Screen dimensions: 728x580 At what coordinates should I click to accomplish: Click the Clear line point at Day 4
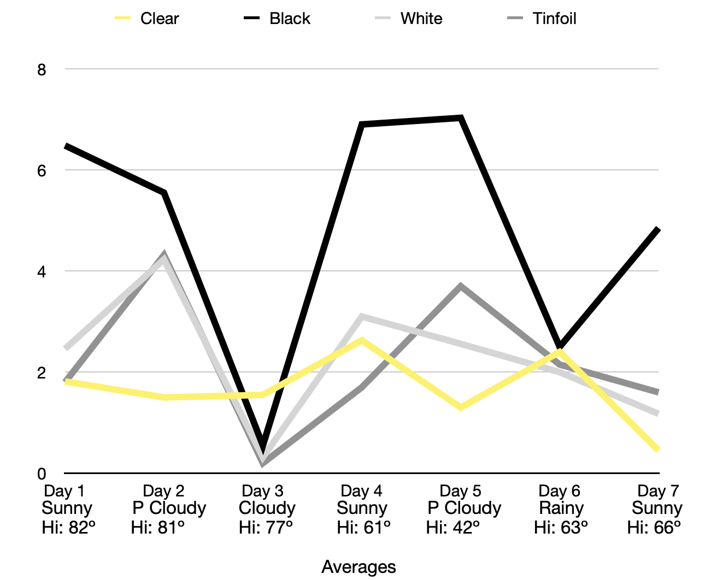click(362, 340)
